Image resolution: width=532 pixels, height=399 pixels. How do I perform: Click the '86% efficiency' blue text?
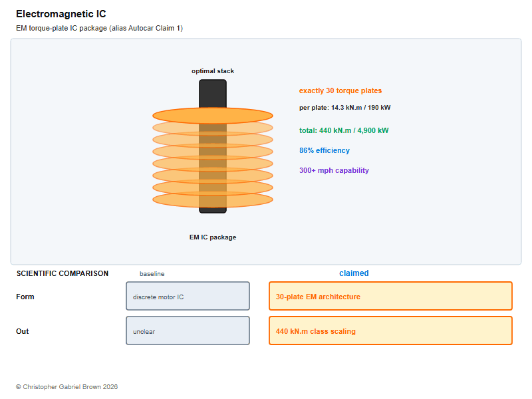tap(325, 150)
